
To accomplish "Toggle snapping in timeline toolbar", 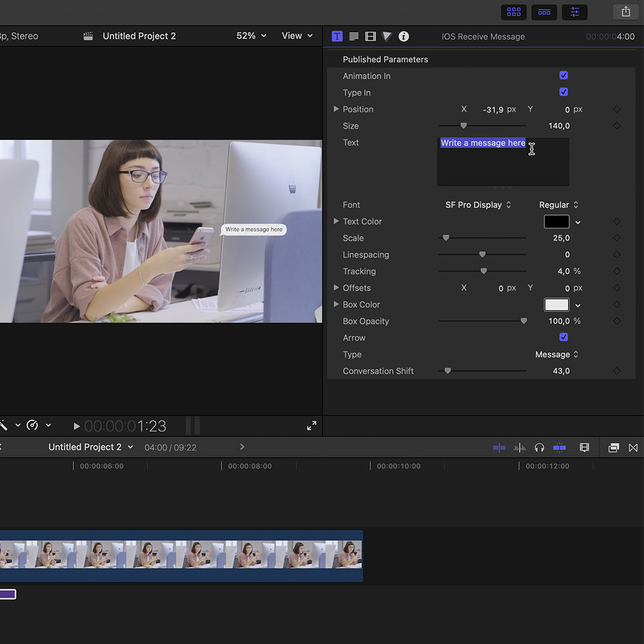I will tap(560, 448).
